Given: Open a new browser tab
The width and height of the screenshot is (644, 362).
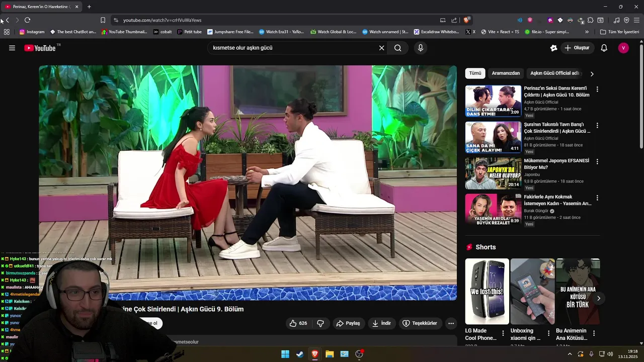Looking at the screenshot, I should [x=89, y=7].
